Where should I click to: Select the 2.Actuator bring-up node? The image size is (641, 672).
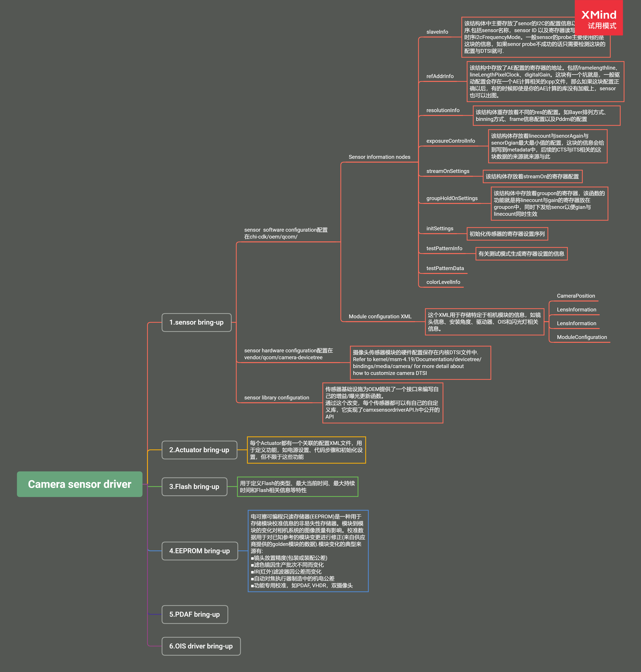point(199,450)
